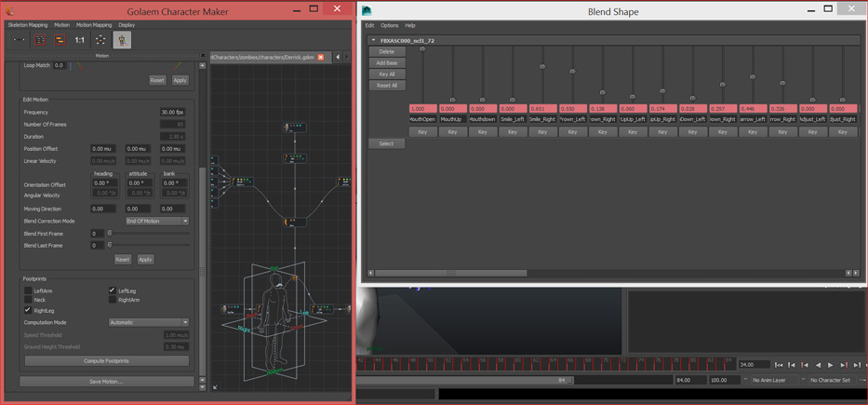Click the current frame field showing 34.00
This screenshot has height=405, width=868.
pyautogui.click(x=754, y=365)
